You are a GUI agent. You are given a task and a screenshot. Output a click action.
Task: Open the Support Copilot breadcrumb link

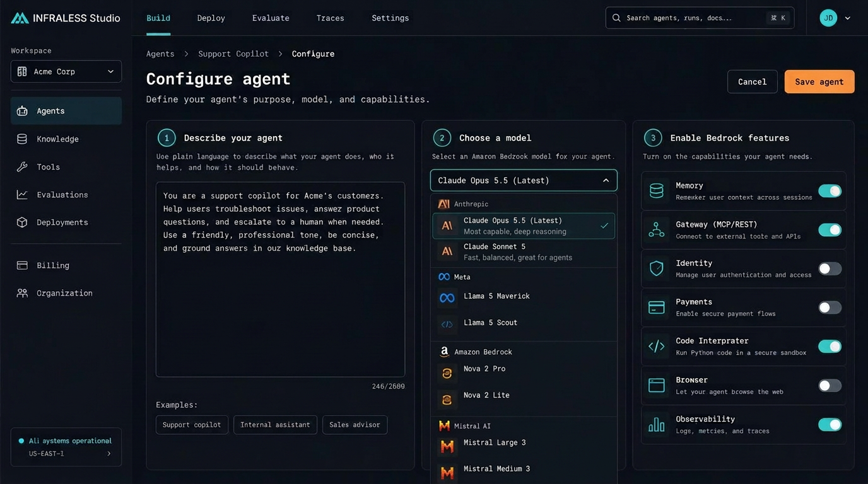(x=233, y=54)
